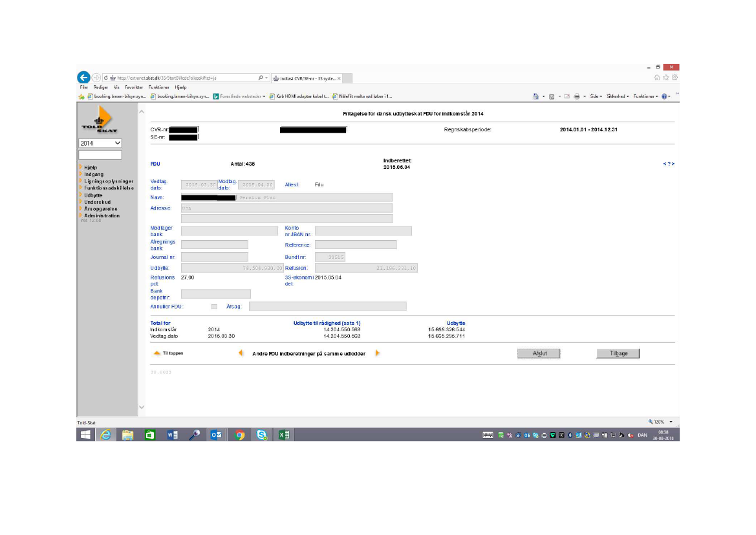
Task: Open the Tools gear icon in the top right
Action: pyautogui.click(x=675, y=77)
